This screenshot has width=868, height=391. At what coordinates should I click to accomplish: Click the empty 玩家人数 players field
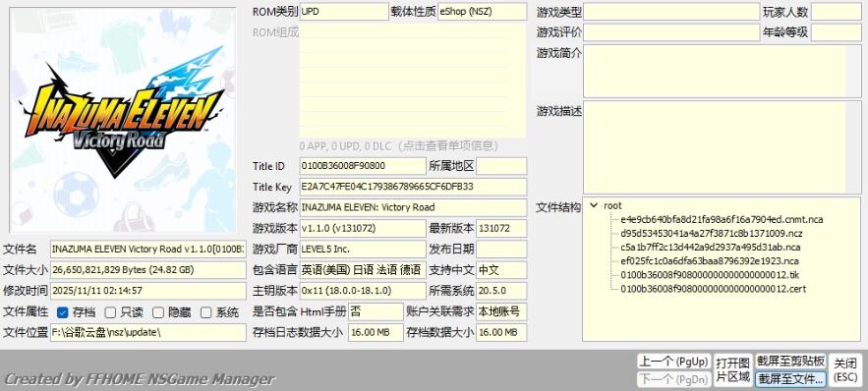(x=837, y=12)
